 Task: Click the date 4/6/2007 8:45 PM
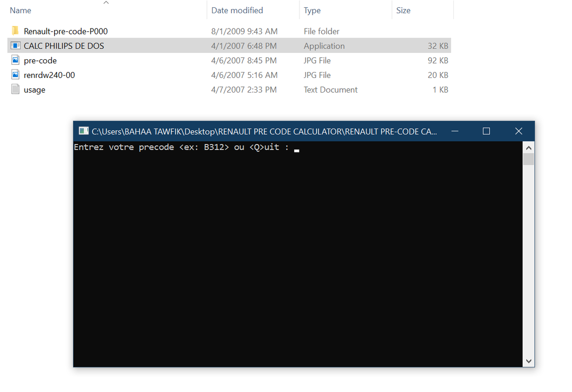[x=244, y=61]
